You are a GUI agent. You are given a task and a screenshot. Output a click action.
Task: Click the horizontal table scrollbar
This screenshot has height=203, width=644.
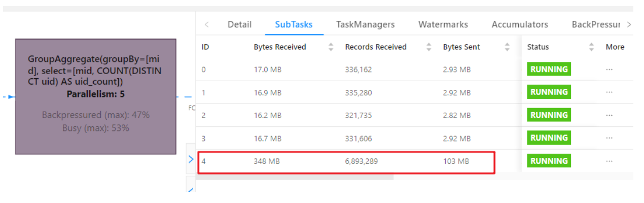(x=295, y=177)
